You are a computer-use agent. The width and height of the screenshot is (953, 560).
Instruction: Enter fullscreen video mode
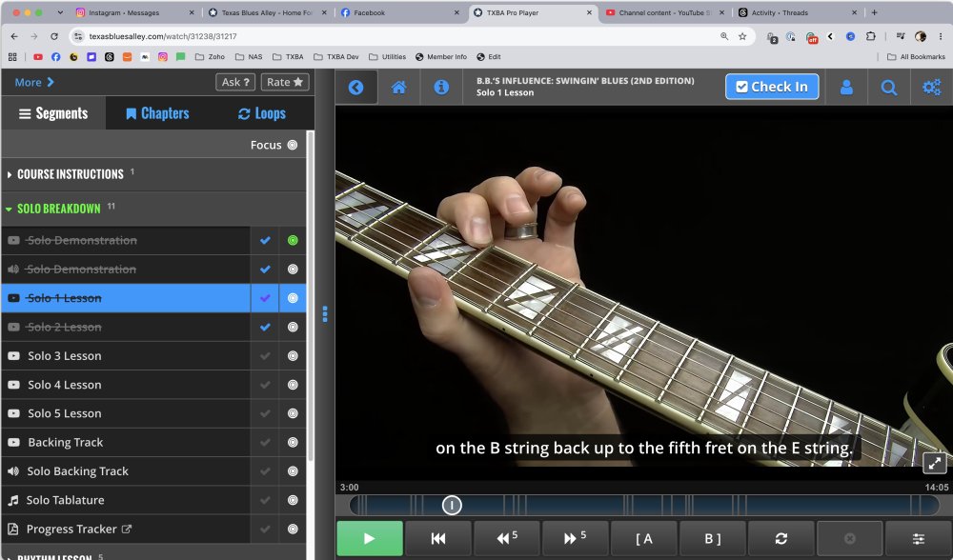pos(935,464)
